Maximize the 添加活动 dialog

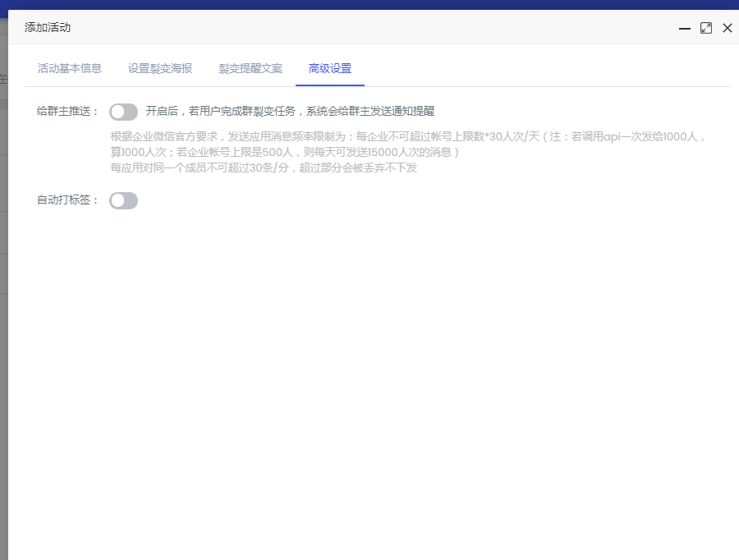[x=706, y=28]
